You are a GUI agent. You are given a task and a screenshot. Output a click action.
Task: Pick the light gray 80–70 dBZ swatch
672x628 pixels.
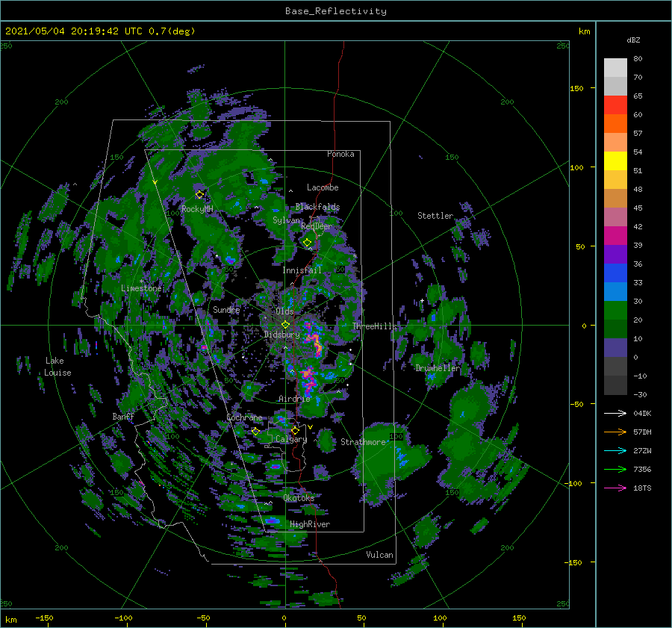(615, 68)
